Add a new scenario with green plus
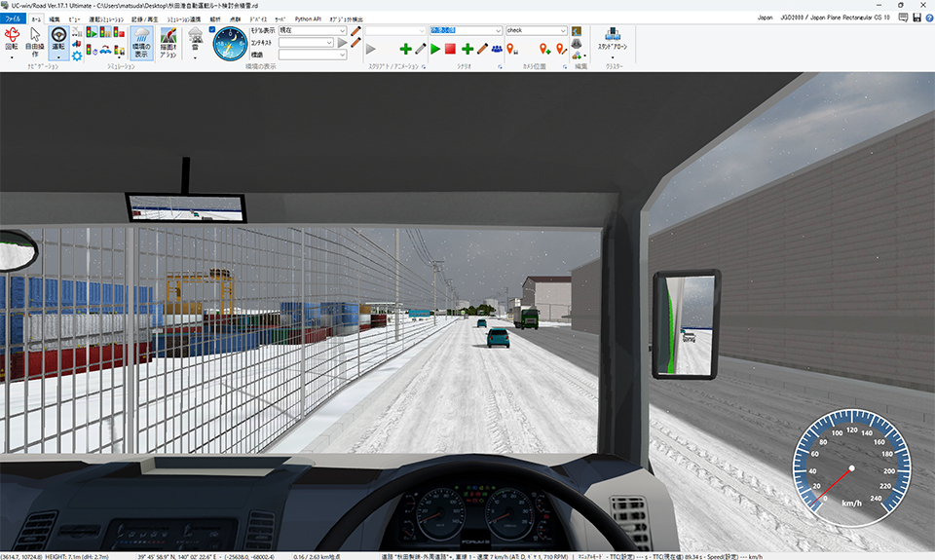935x560 pixels. click(x=467, y=49)
